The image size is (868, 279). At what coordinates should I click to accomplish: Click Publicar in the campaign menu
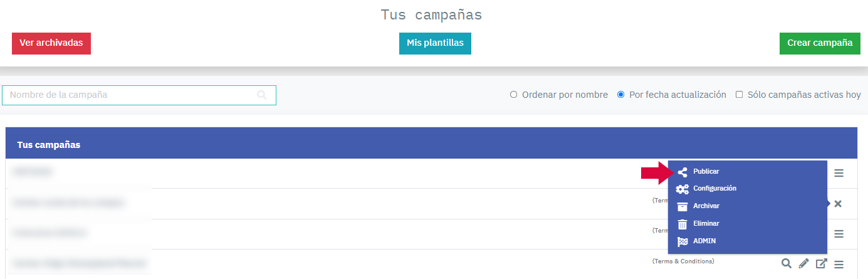click(706, 171)
